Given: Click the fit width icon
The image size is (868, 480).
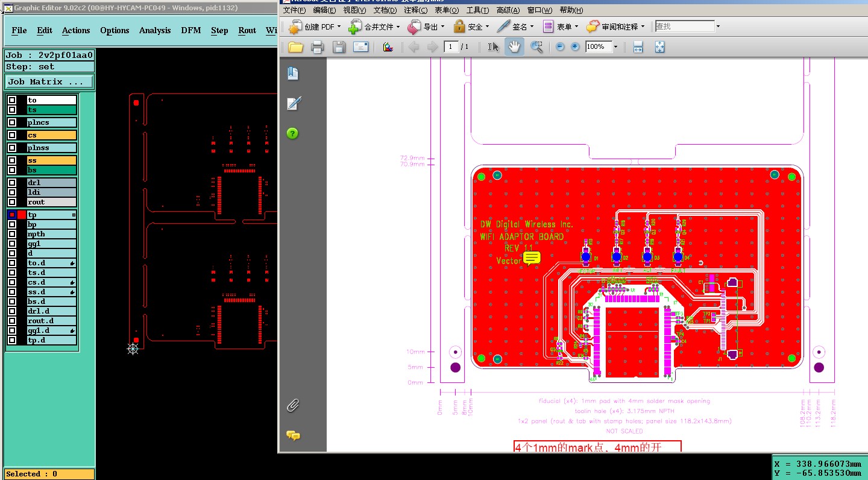Looking at the screenshot, I should pos(638,46).
